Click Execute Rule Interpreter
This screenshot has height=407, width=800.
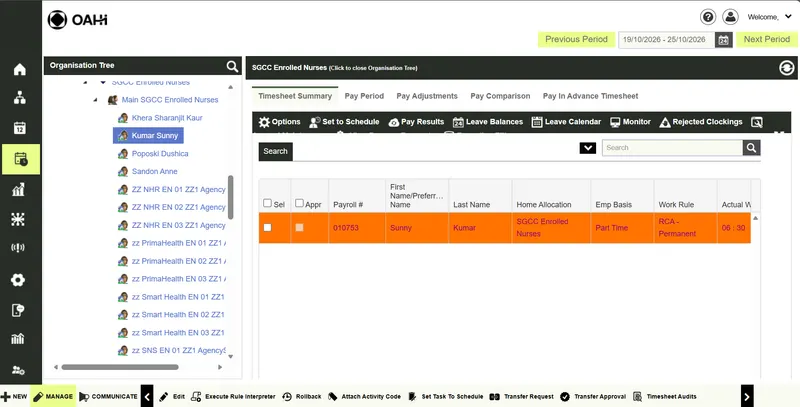coord(233,396)
